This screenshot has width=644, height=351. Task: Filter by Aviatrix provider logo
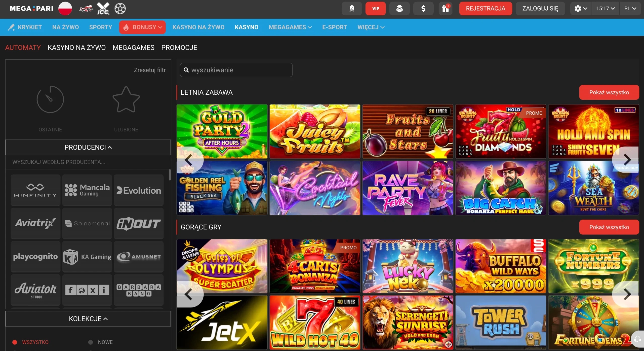pos(35,223)
